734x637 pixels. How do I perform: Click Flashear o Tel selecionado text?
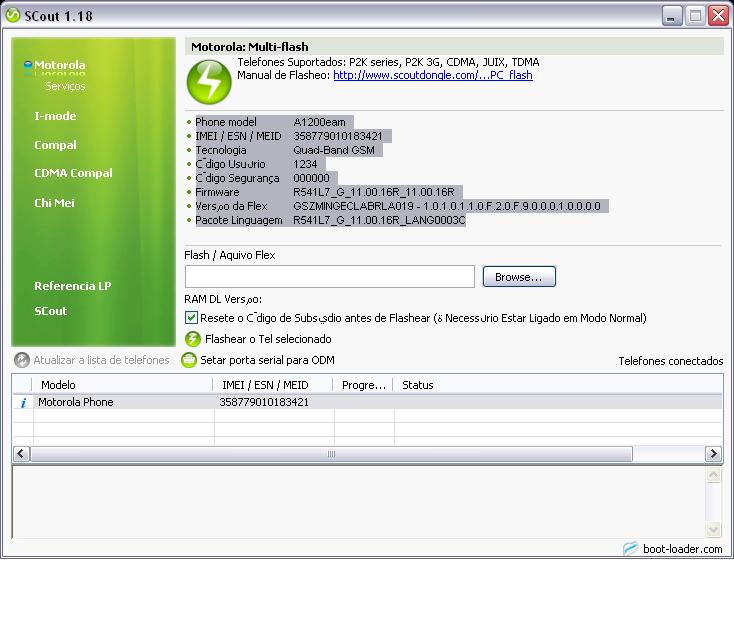(x=268, y=339)
